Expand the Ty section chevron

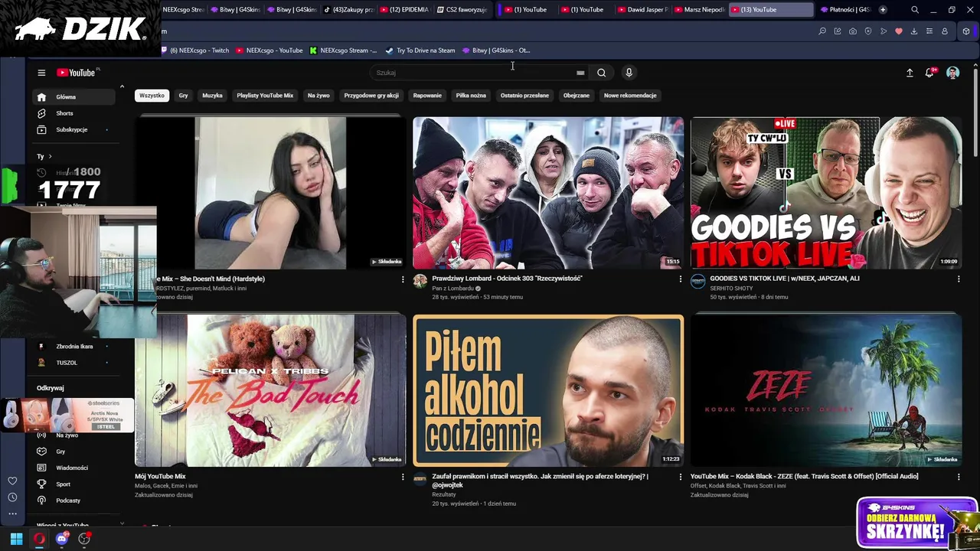pos(50,156)
